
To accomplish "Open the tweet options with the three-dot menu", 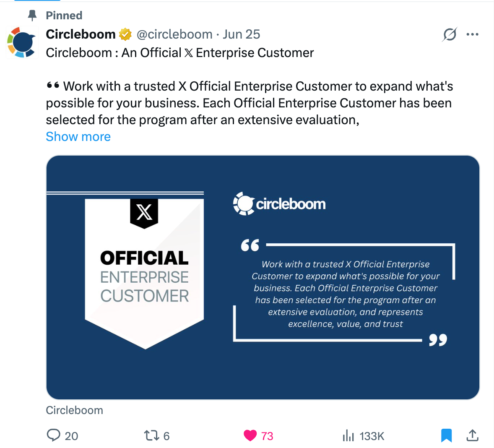I will click(x=473, y=34).
